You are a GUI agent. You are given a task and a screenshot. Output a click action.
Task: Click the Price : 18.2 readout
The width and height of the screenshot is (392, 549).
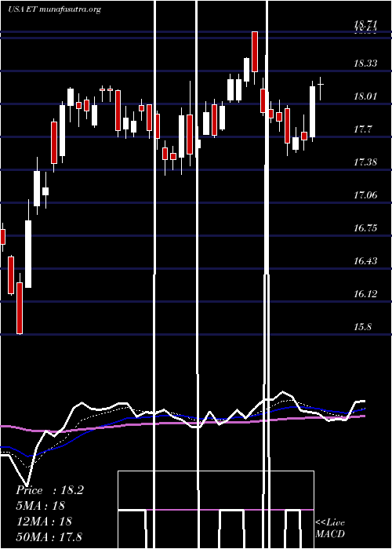coord(49,490)
